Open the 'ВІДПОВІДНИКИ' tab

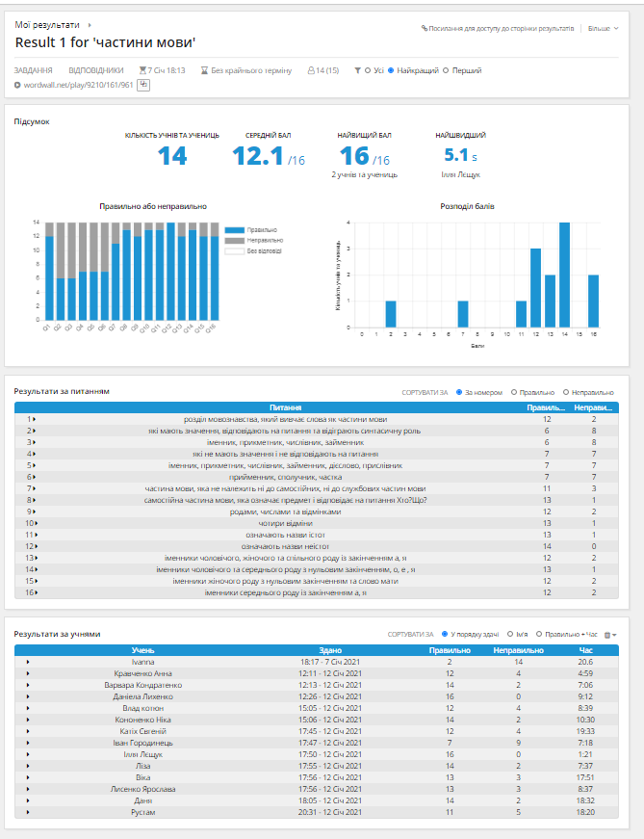95,70
